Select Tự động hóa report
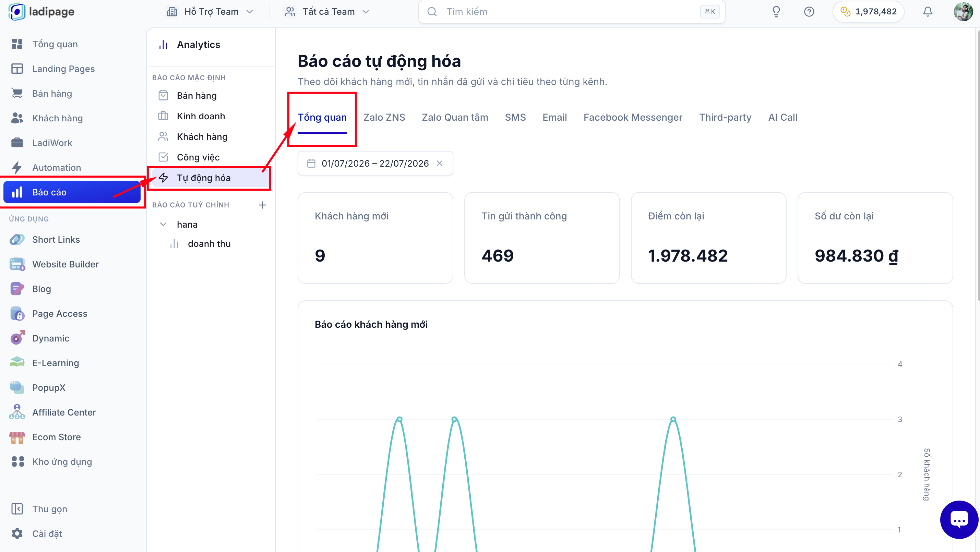Viewport: 980px width, 552px height. coord(211,178)
